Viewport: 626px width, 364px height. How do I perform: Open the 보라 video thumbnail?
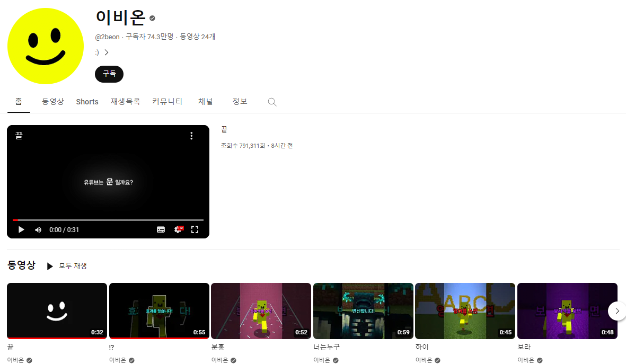pos(567,311)
